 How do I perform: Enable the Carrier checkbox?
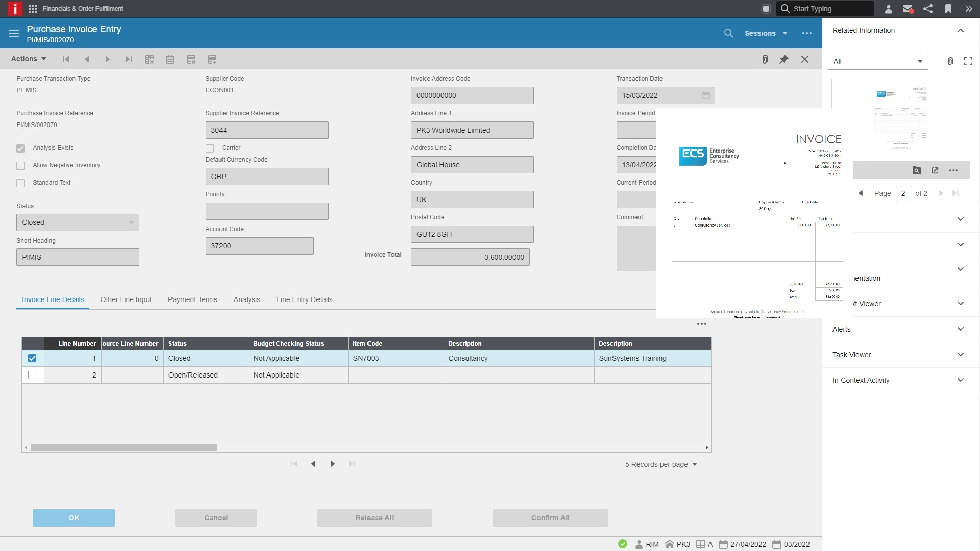(x=209, y=148)
